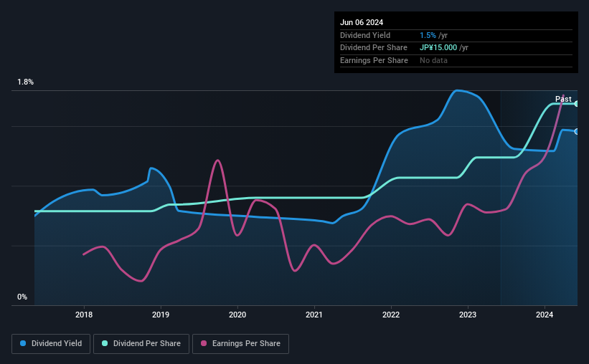Select the 2021 x-axis label
Viewport: 589px width, 364px height.
tap(314, 315)
